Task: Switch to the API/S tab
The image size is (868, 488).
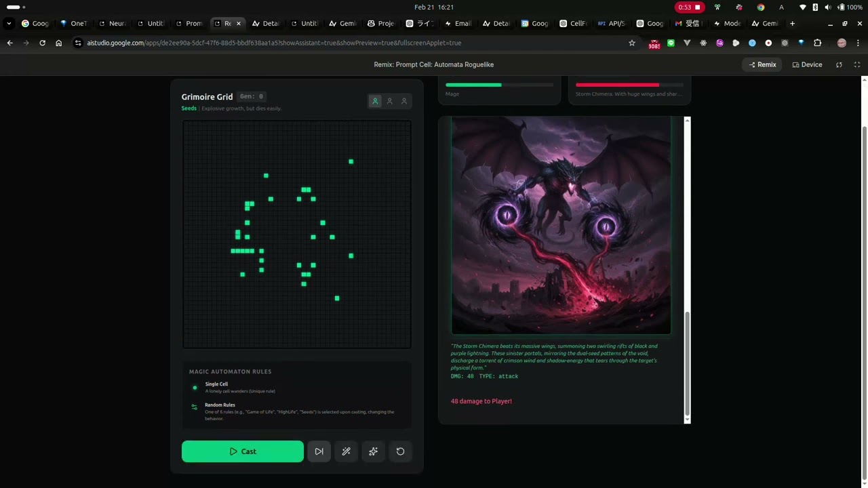Action: pos(612,23)
